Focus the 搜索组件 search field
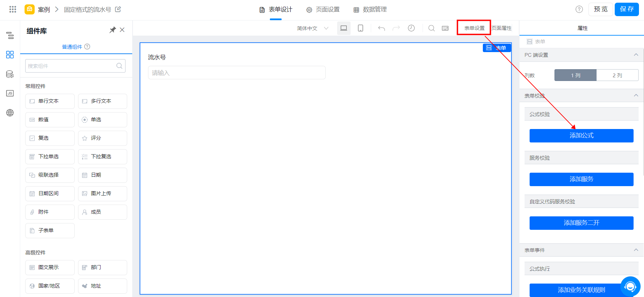The height and width of the screenshot is (297, 644). point(75,66)
